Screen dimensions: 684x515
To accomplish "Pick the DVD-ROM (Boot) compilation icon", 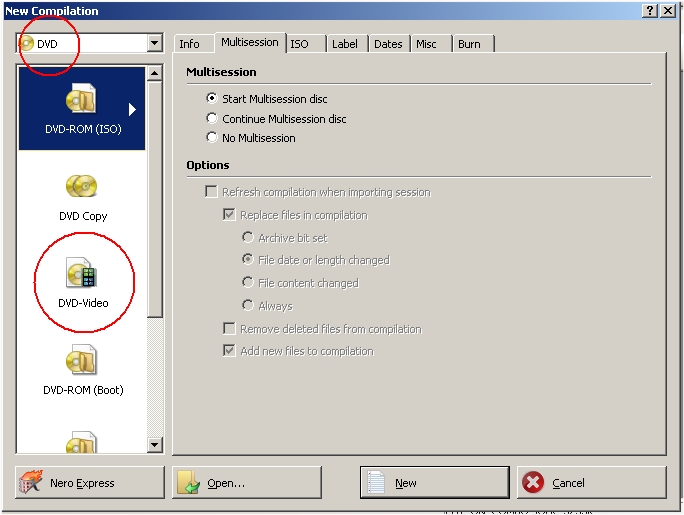I will point(81,360).
